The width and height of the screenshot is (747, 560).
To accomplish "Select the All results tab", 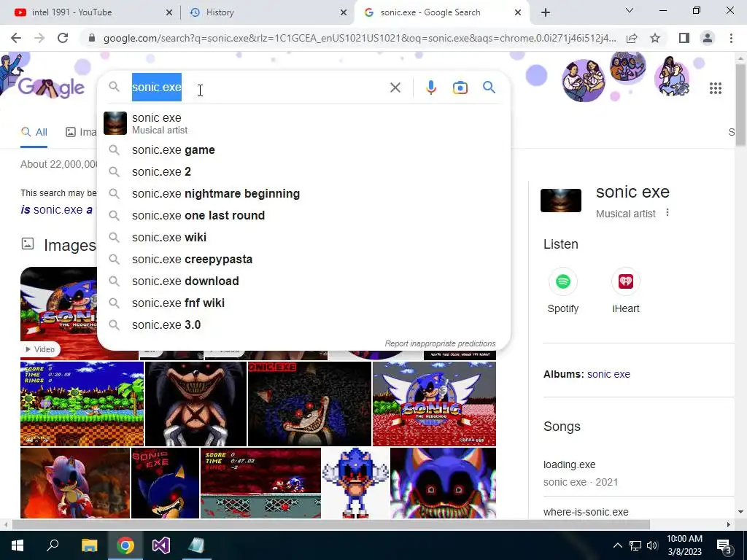I will (x=34, y=133).
